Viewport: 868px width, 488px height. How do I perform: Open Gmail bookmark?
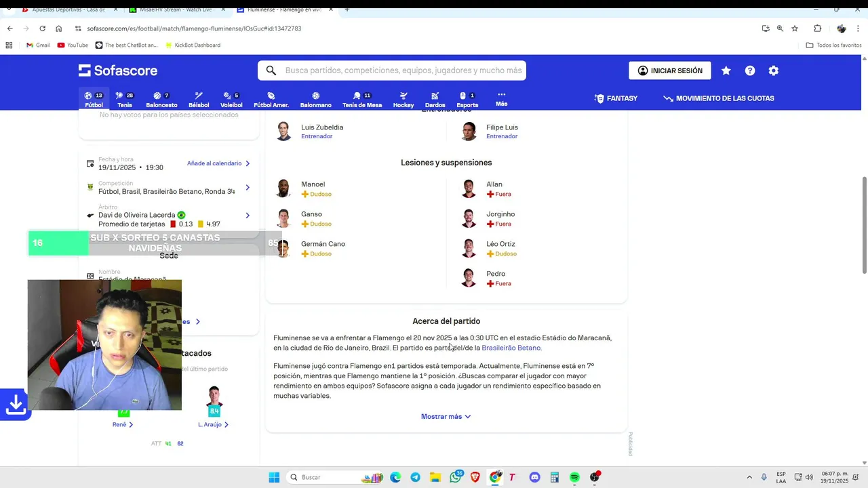pos(38,45)
